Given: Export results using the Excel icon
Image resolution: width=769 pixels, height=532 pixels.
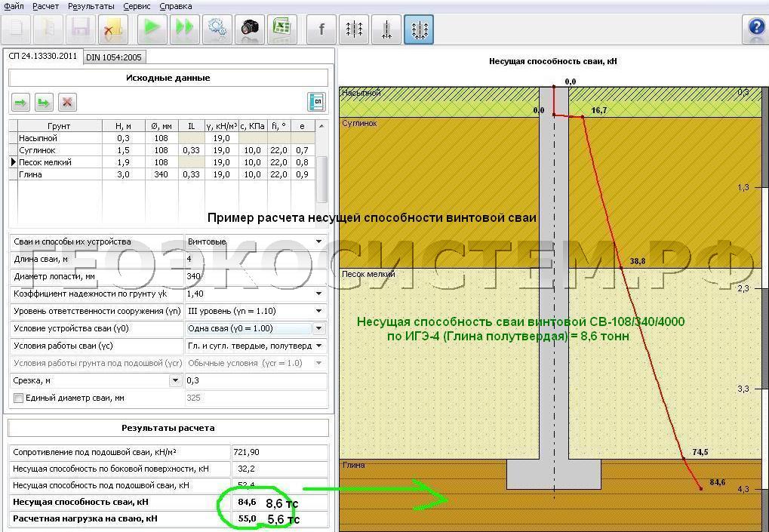Looking at the screenshot, I should point(281,29).
